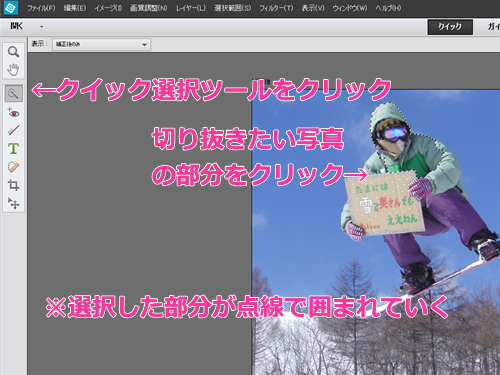The width and height of the screenshot is (500, 375).
Task: Select the Whiten Teeth brush tool
Action: (13, 130)
